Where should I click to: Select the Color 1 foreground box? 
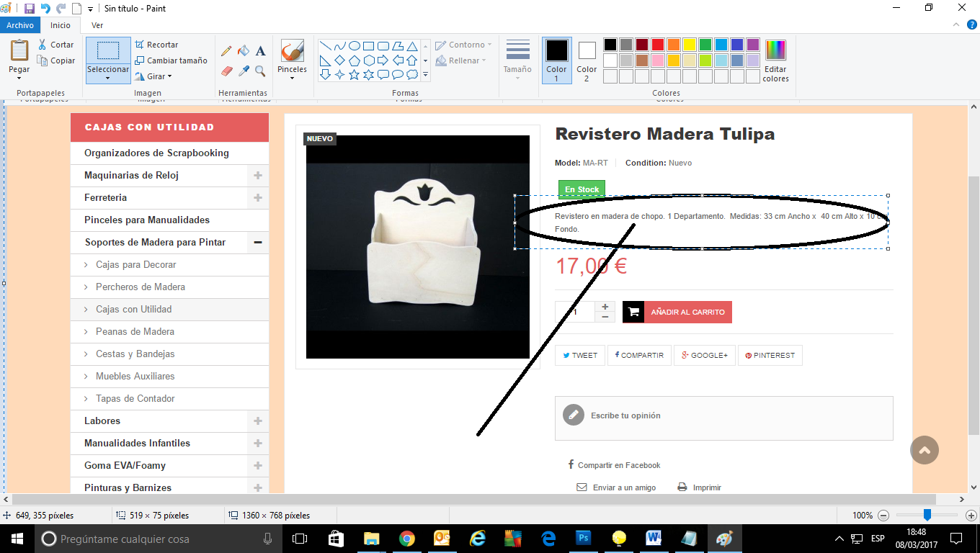pyautogui.click(x=557, y=60)
